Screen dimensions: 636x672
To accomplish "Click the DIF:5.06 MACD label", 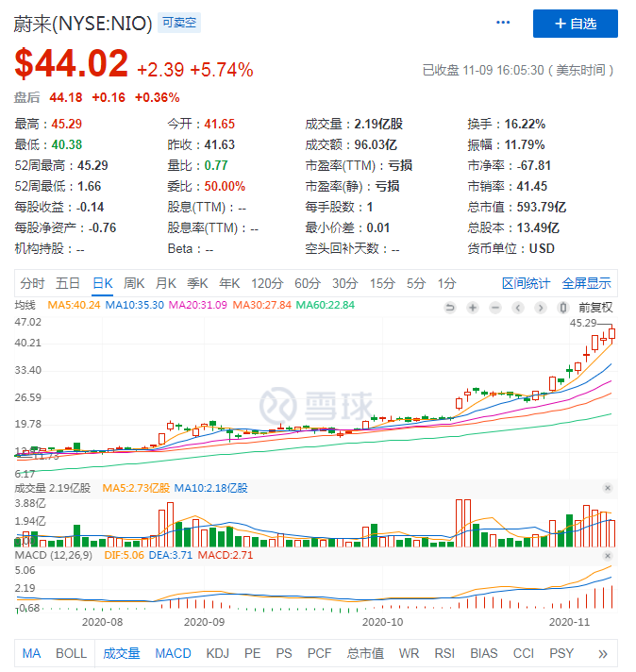I will coord(124,555).
